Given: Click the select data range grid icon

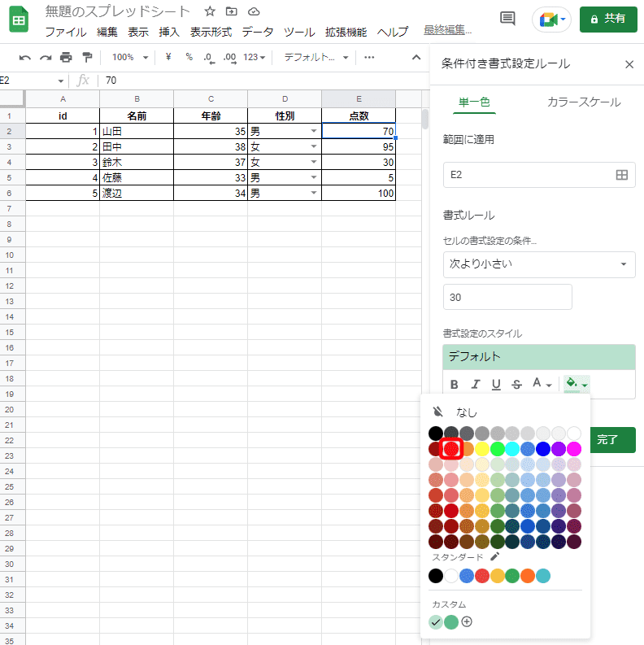Looking at the screenshot, I should tap(621, 175).
